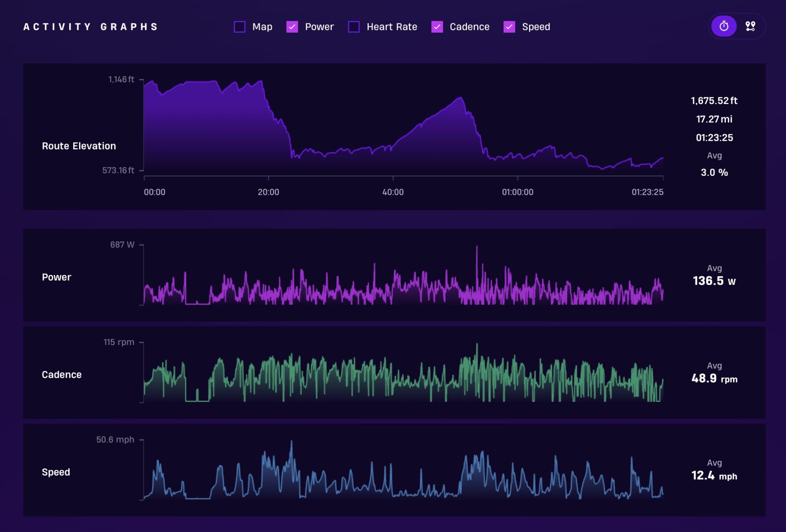Uncheck the Speed checkbox

coord(509,27)
